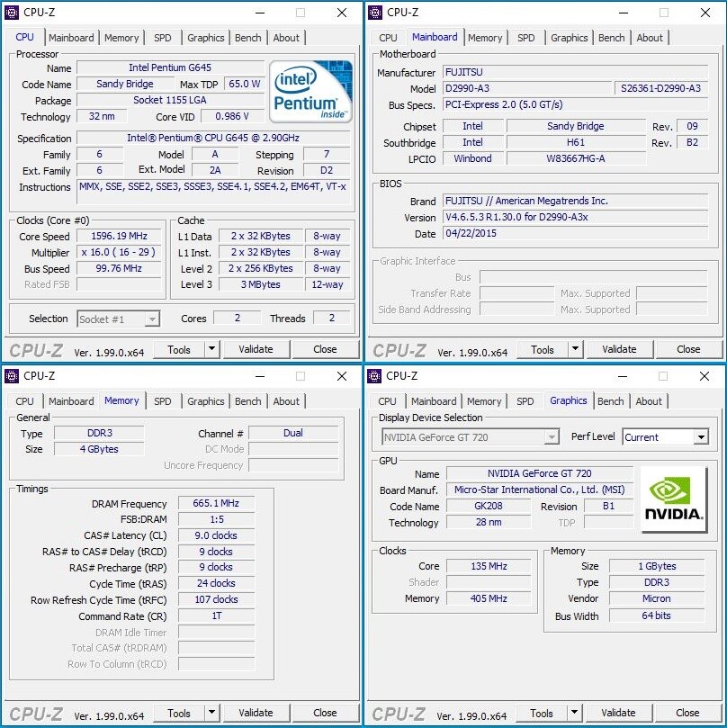Open Tools dropdown arrow in CPU window
727x728 pixels.
[211, 349]
